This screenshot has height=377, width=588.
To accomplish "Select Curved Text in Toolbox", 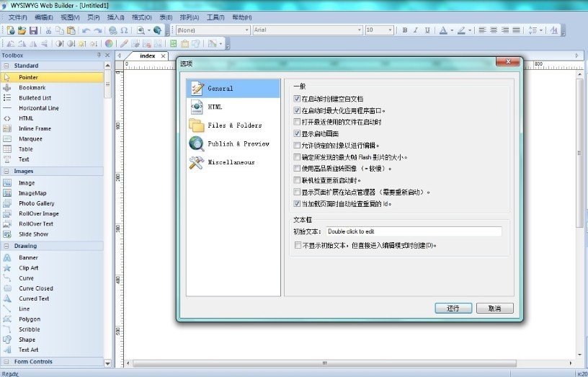I will [34, 298].
